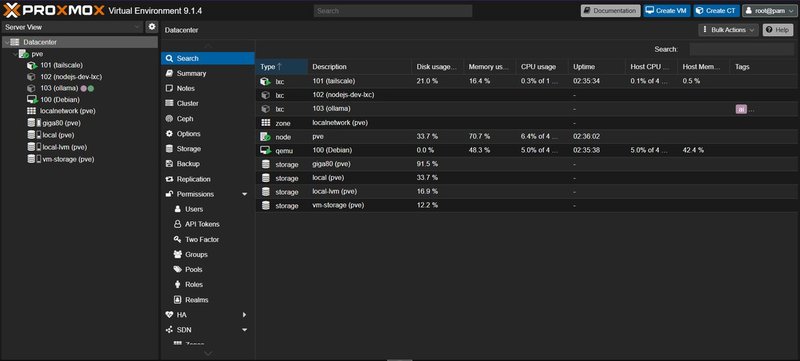Select localnetwork (pve) in the tree

coord(68,111)
